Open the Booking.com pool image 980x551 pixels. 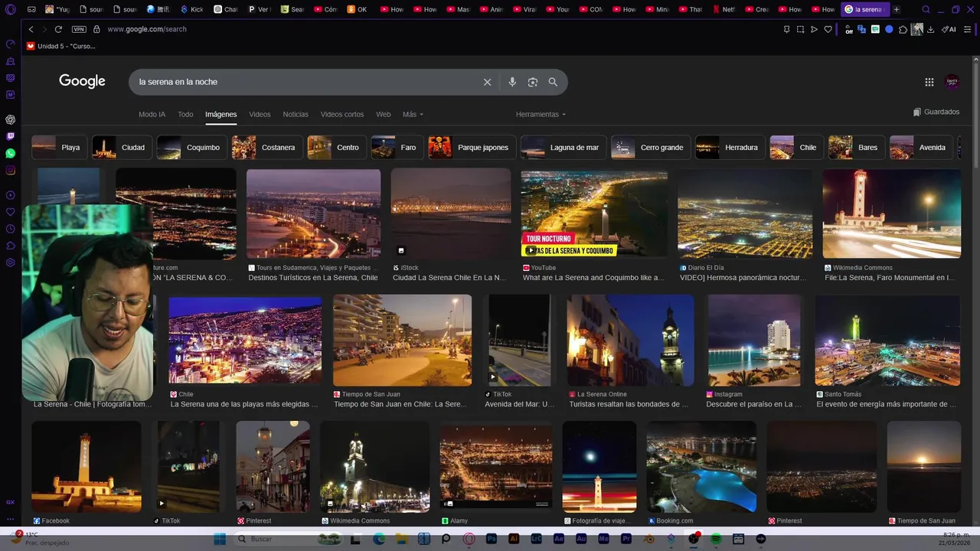coord(701,467)
